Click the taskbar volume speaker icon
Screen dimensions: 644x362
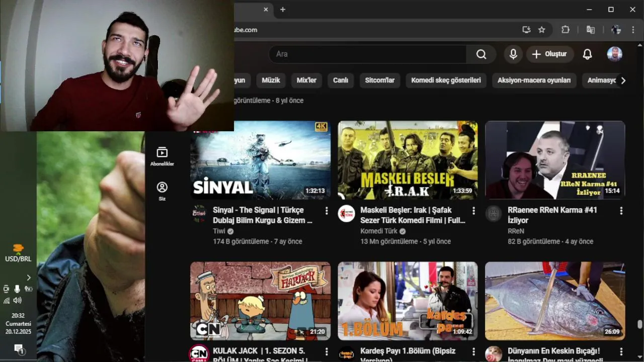pos(18,300)
